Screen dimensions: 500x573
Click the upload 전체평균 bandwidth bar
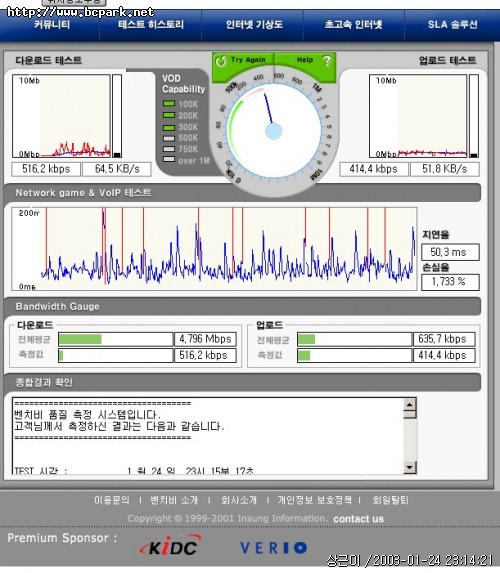point(354,339)
